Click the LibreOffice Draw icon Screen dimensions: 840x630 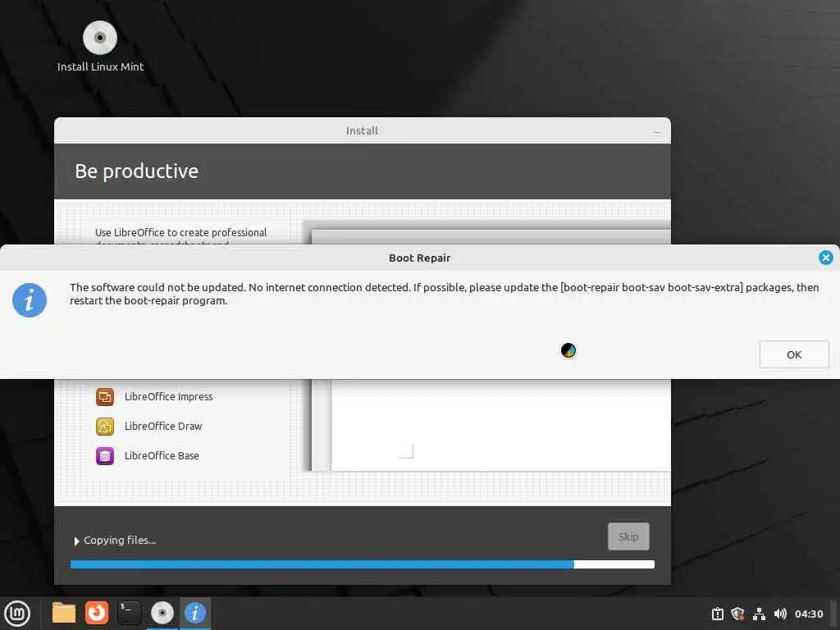click(x=105, y=427)
